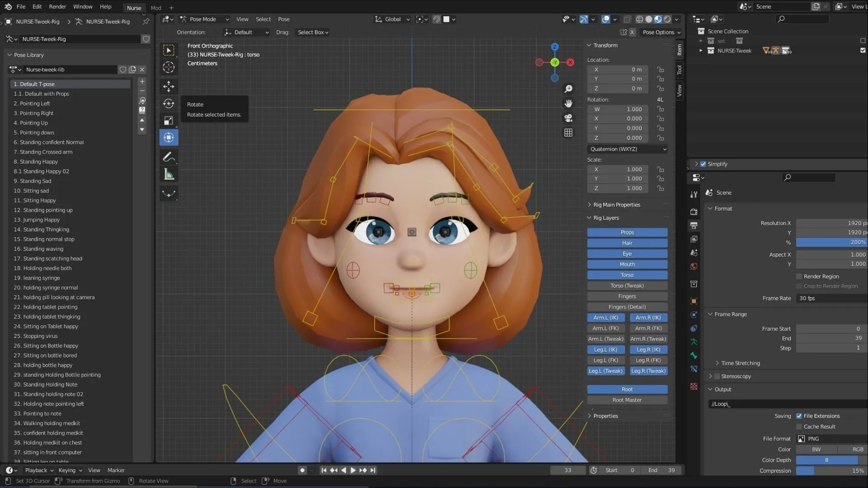Select the Cursor tool
This screenshot has width=868, height=488.
tap(169, 67)
